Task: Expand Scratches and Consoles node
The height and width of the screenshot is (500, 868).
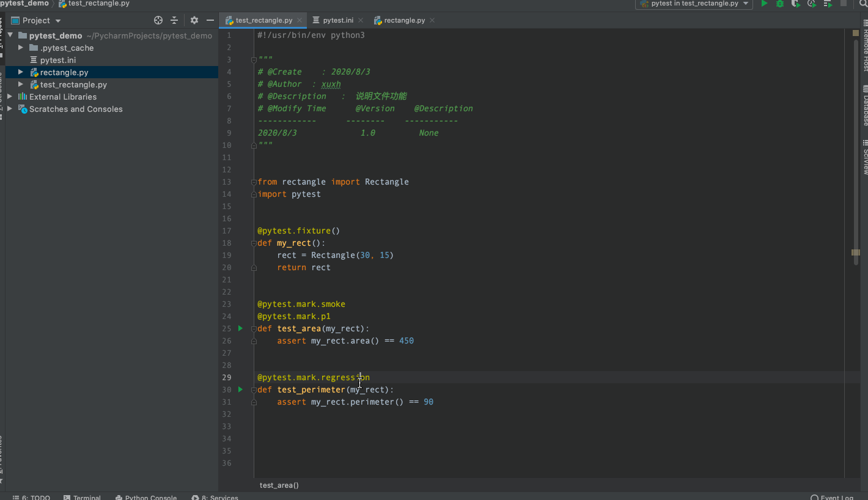Action: tap(10, 109)
